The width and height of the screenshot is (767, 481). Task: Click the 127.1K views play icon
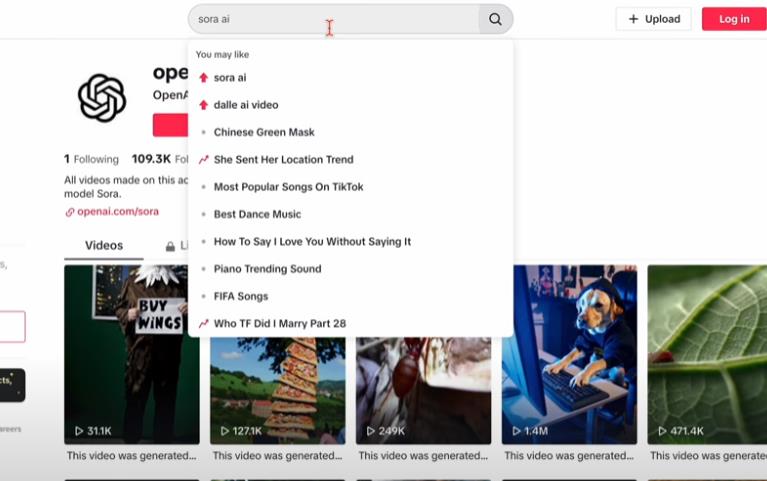(x=225, y=431)
